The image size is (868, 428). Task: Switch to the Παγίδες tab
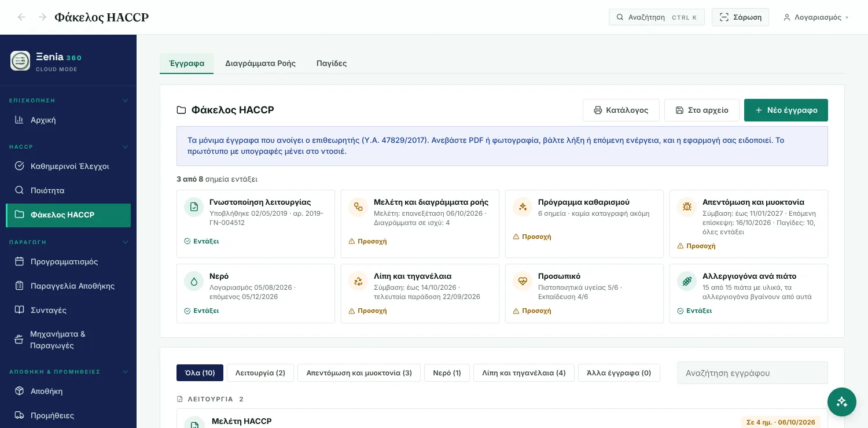pyautogui.click(x=332, y=64)
